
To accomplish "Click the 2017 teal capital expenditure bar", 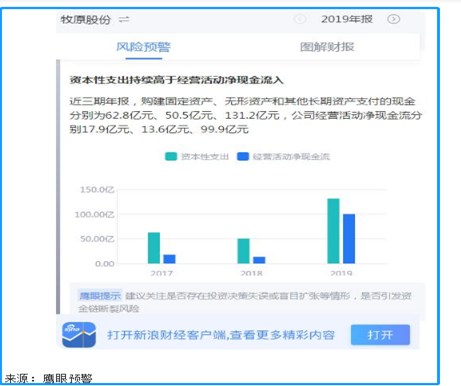I will pos(154,248).
